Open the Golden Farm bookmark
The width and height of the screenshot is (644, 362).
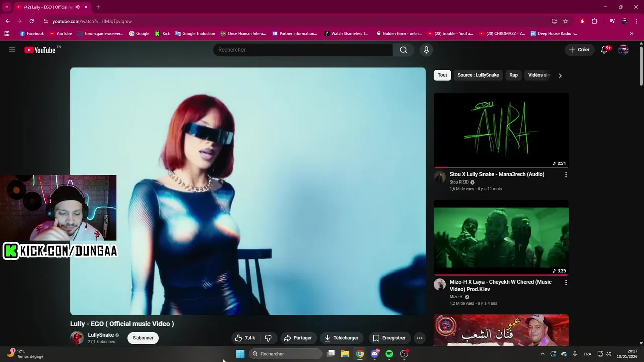398,34
